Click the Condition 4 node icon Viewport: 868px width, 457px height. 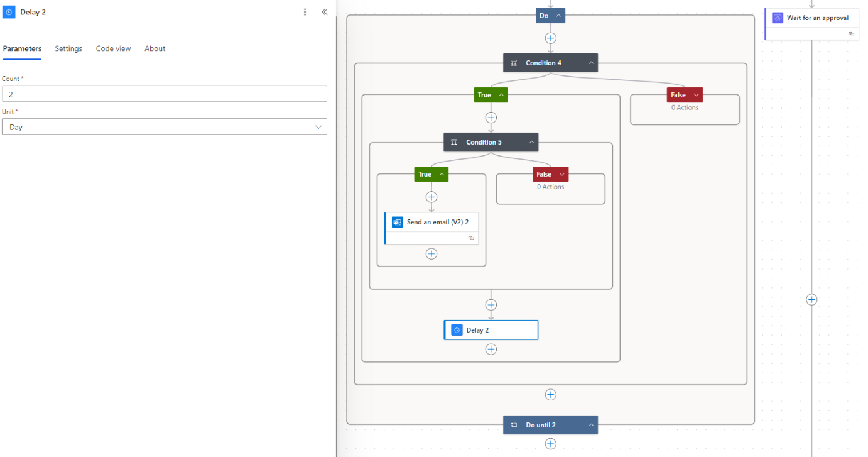point(514,63)
